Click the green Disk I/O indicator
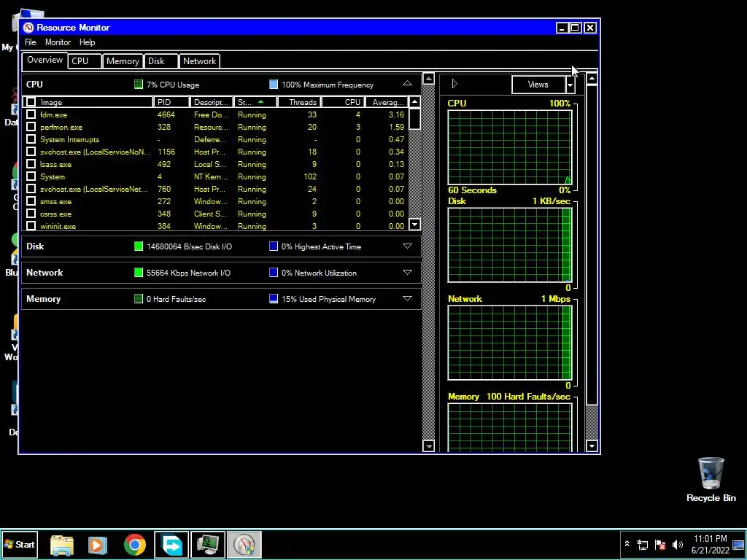This screenshot has height=560, width=747. [x=139, y=246]
